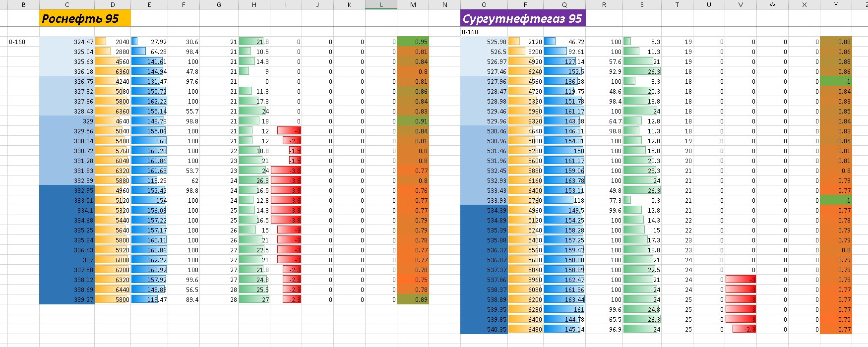This screenshot has width=868, height=347.
Task: Select the data bar cell 46.72
Action: 564,42
